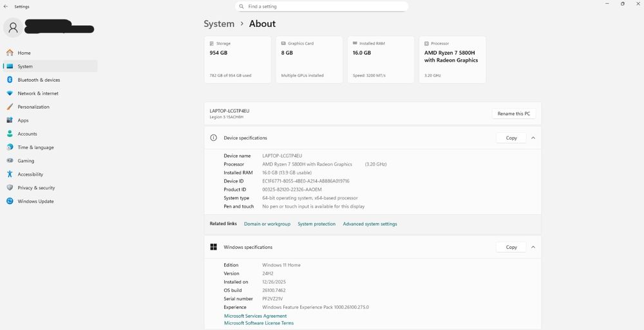Click the Installed RAM value 16.0 GB (13.9 GB usable)
This screenshot has width=644, height=330.
pyautogui.click(x=287, y=173)
